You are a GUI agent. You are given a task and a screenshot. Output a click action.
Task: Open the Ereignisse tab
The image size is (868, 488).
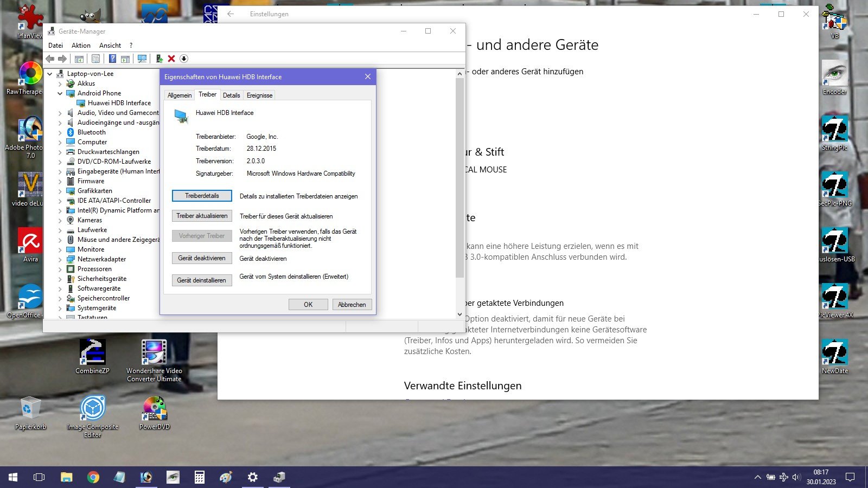259,95
